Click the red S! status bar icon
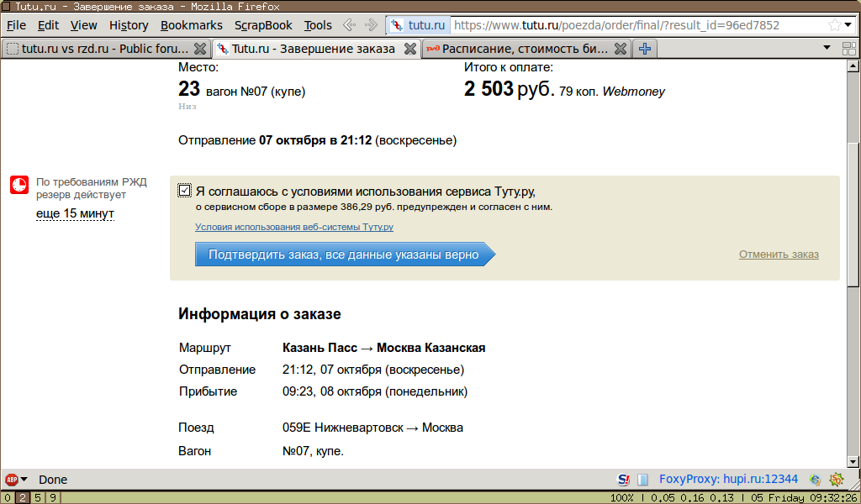Viewport: 861px width, 504px height. (624, 480)
